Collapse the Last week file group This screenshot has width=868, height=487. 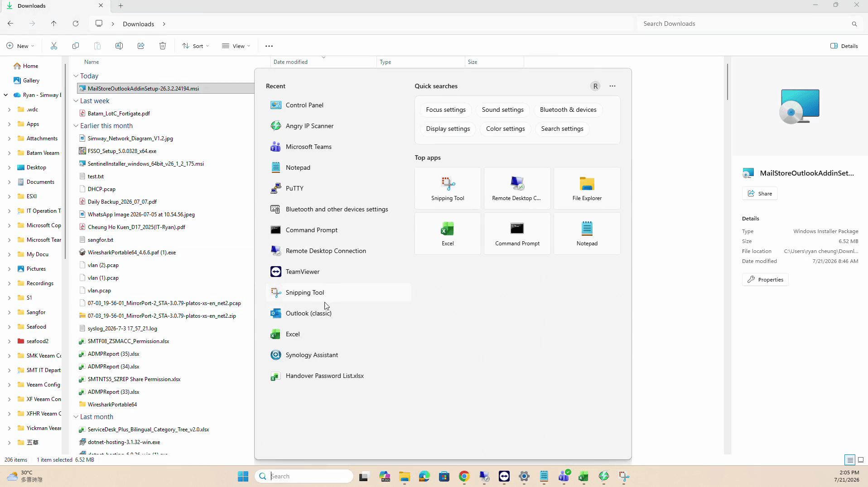click(x=76, y=101)
